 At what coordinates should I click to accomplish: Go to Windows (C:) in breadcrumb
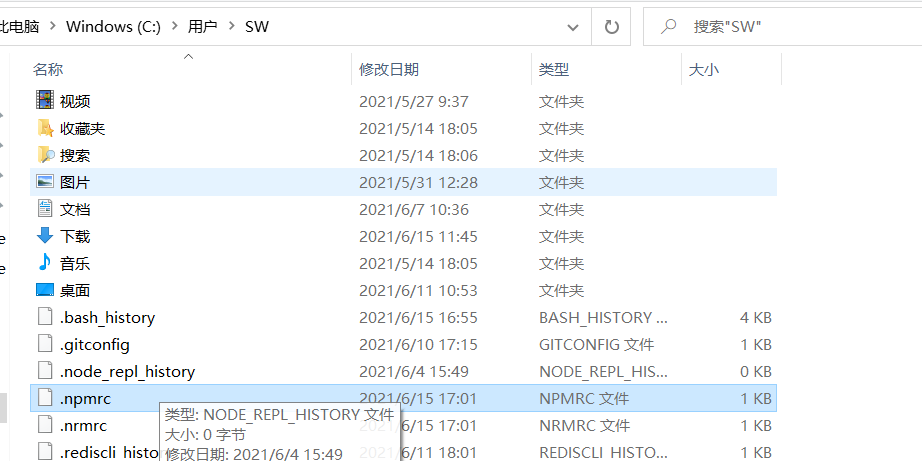pyautogui.click(x=113, y=26)
